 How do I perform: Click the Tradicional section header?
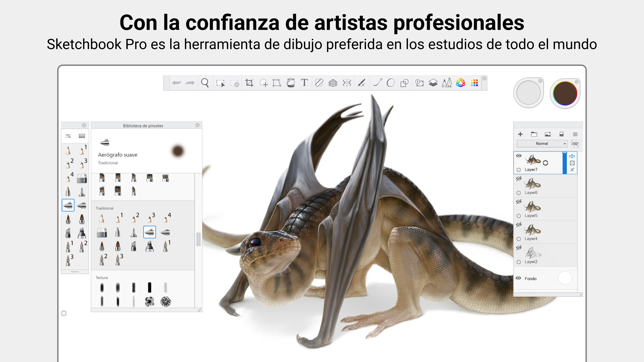pyautogui.click(x=104, y=208)
